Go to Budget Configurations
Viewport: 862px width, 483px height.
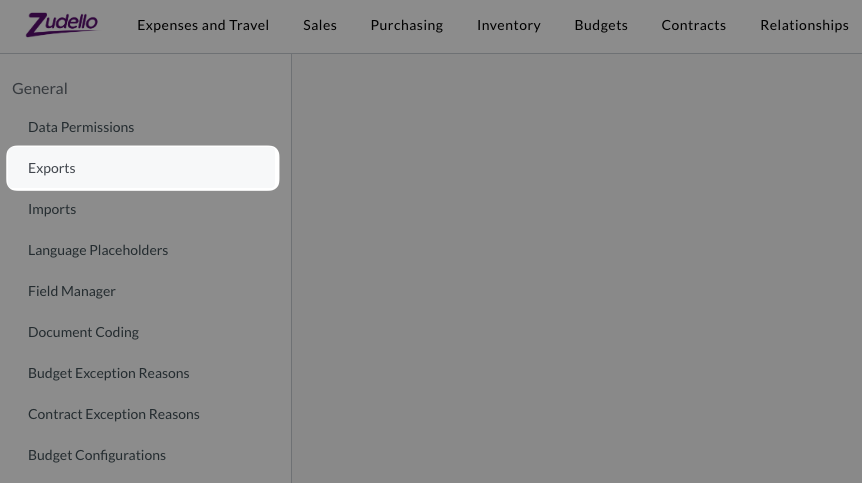pos(97,455)
